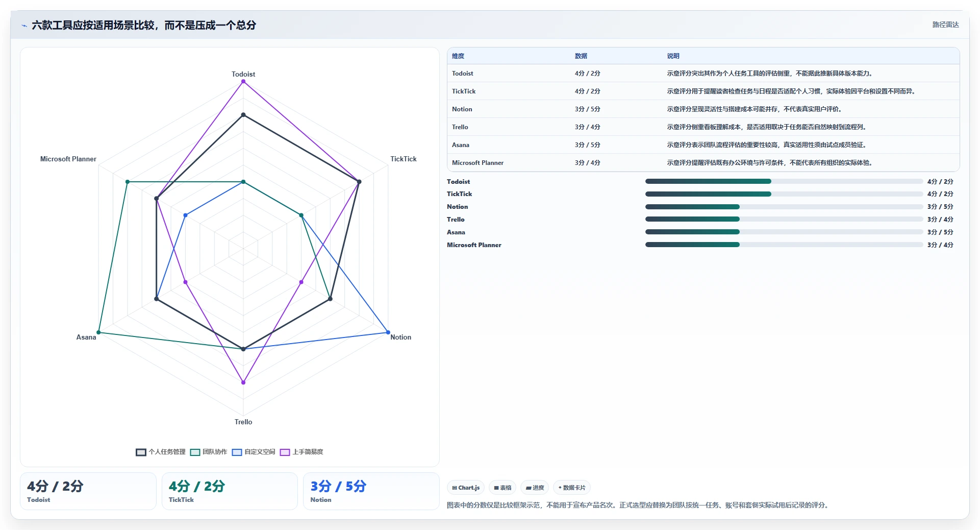This screenshot has width=980, height=530.
Task: Toggle the 团队协作 legend swatch
Action: (195, 452)
